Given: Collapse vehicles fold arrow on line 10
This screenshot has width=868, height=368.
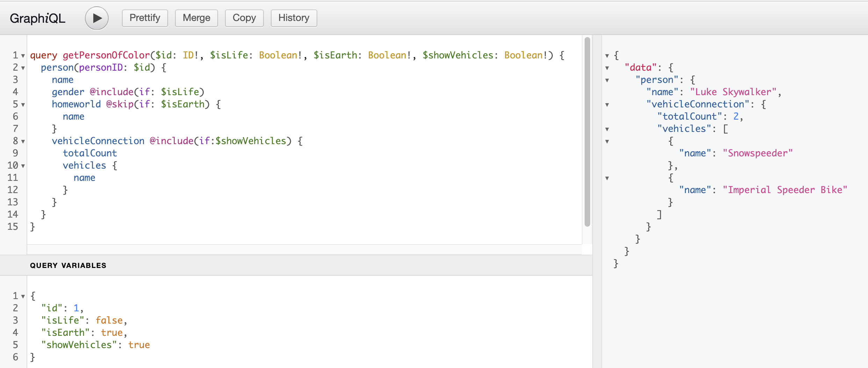Looking at the screenshot, I should point(23,166).
